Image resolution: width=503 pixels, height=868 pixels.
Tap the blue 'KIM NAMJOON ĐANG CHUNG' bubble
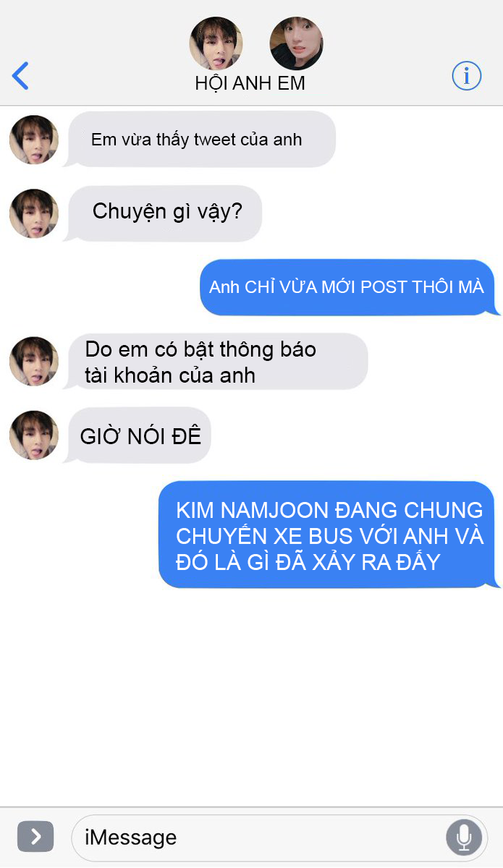tap(329, 535)
